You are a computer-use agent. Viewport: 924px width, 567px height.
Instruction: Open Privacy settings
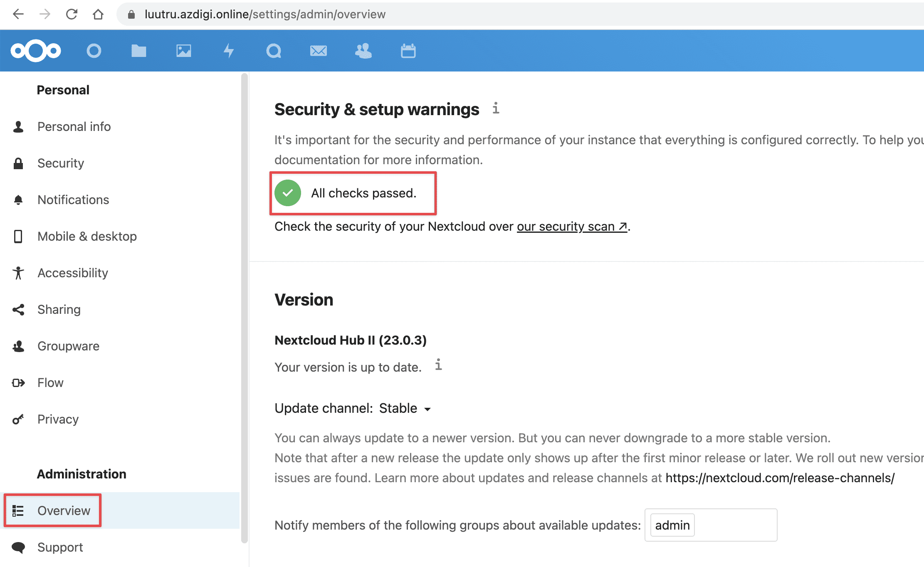pos(120,419)
